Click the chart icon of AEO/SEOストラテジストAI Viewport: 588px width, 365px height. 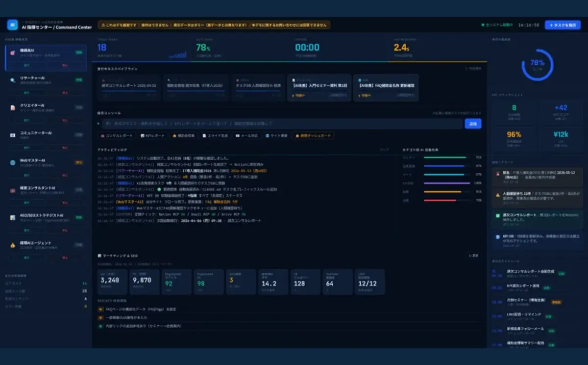(12, 217)
